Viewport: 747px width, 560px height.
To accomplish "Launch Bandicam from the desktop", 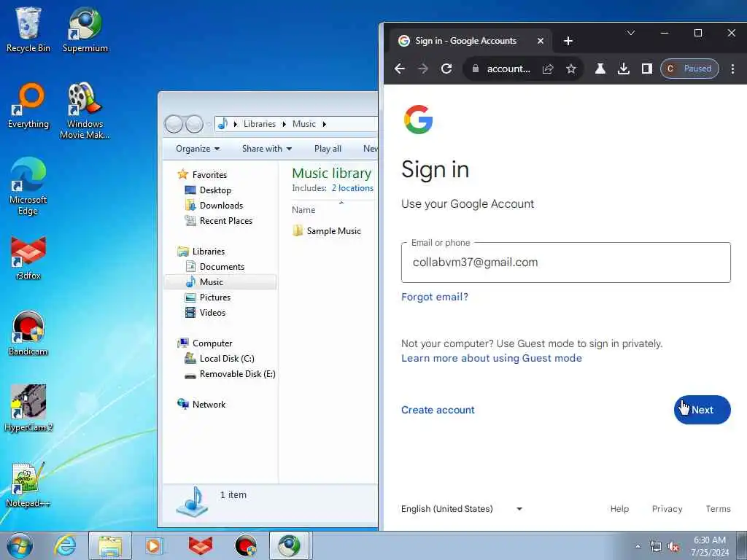I will [28, 333].
